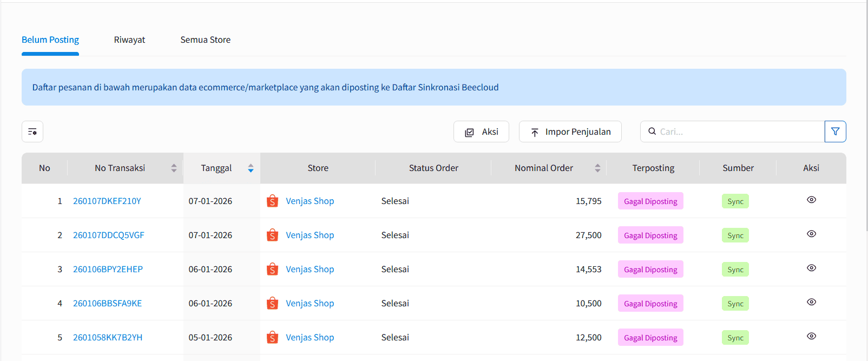Open transaction link 260107DKEF210Y
The height and width of the screenshot is (361, 868).
tap(107, 201)
